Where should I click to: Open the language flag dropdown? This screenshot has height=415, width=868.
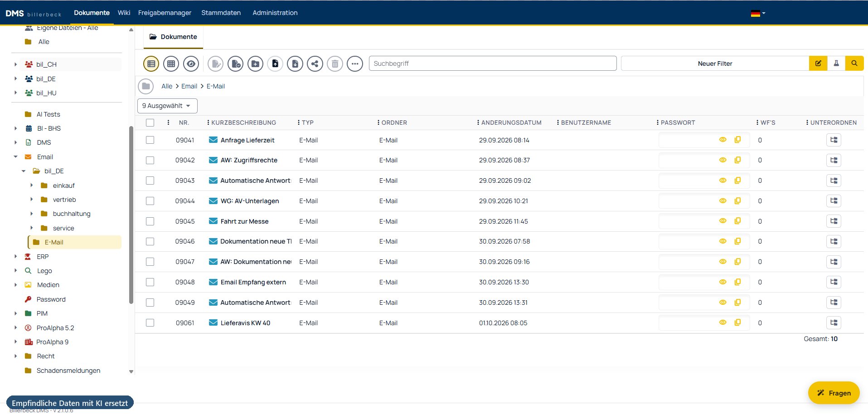coord(758,13)
